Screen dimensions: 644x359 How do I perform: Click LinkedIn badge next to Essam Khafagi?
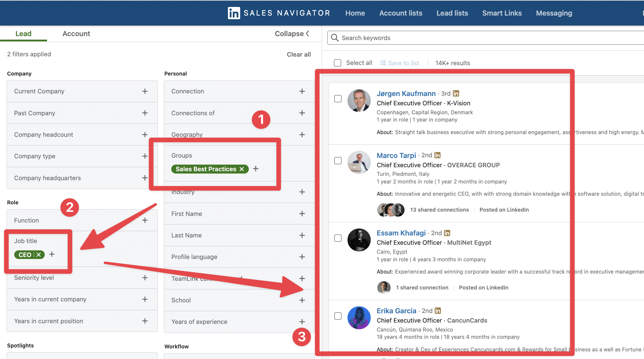pyautogui.click(x=447, y=233)
